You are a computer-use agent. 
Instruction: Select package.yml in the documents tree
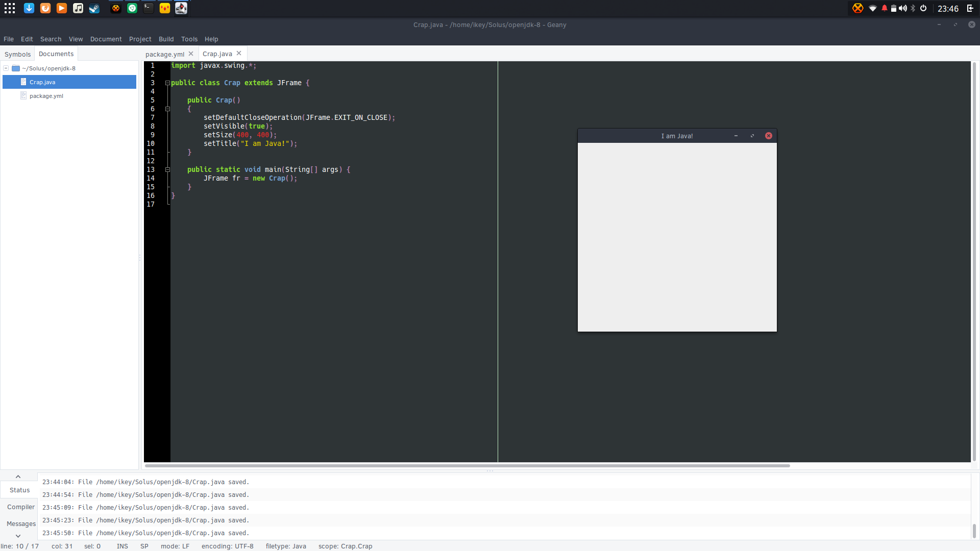(x=69, y=96)
